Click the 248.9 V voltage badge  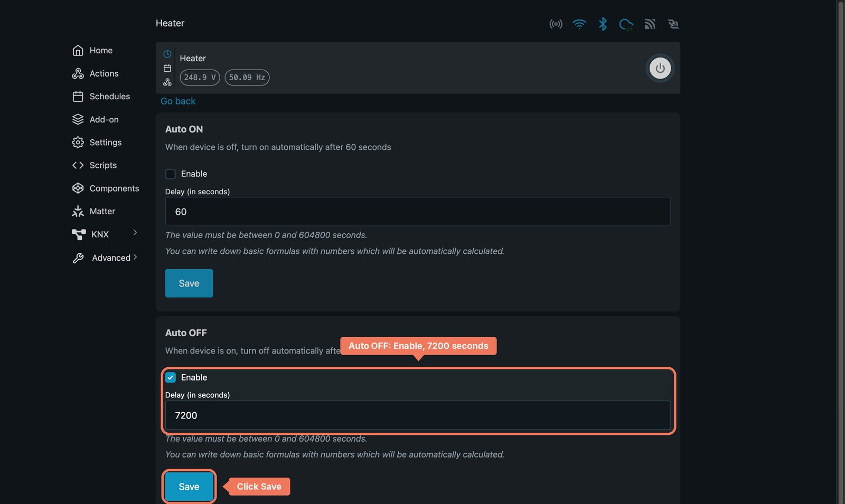coord(200,78)
